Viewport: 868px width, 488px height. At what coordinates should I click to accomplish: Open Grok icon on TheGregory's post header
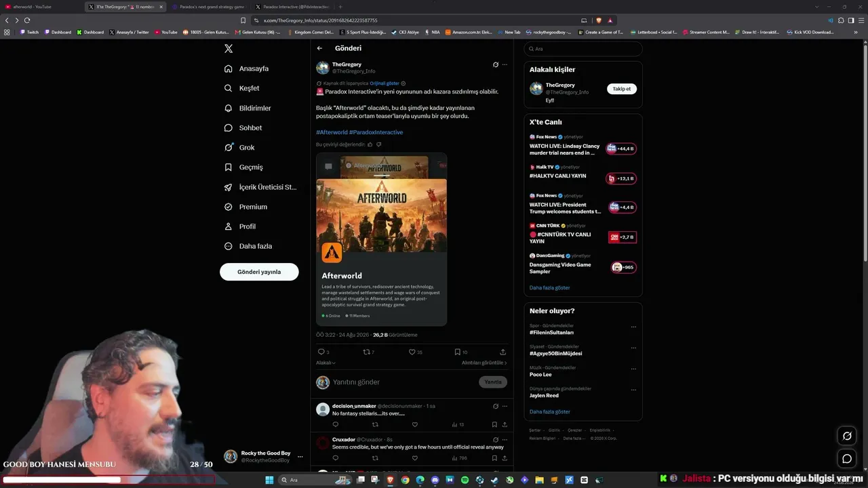tap(496, 64)
